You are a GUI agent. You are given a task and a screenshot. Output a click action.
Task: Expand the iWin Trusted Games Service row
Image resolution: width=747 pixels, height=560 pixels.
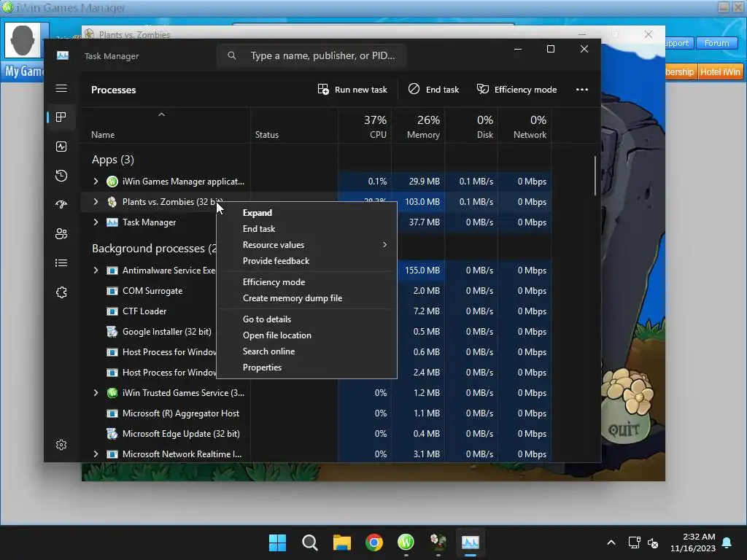[x=96, y=393]
